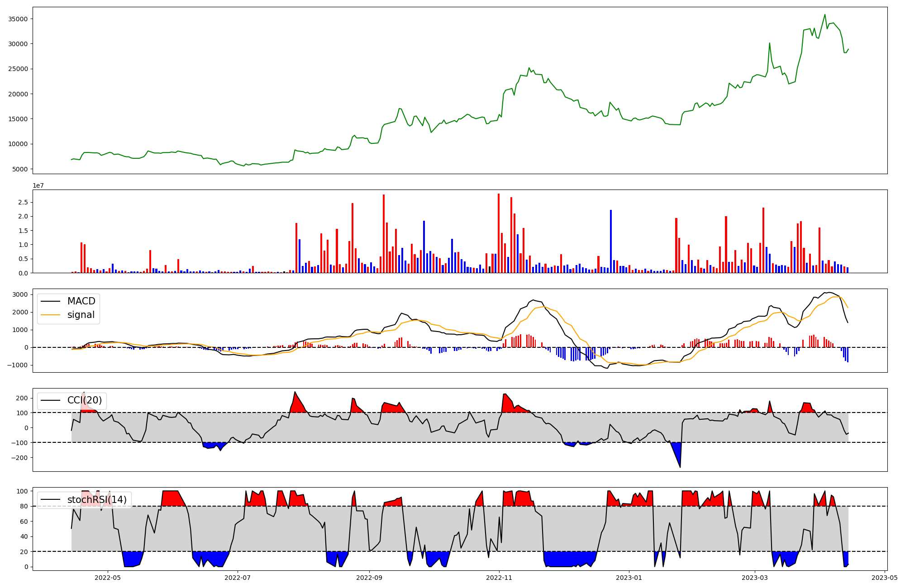Click the black MACD legend line swatch
The height and width of the screenshot is (588, 905).
(x=50, y=302)
